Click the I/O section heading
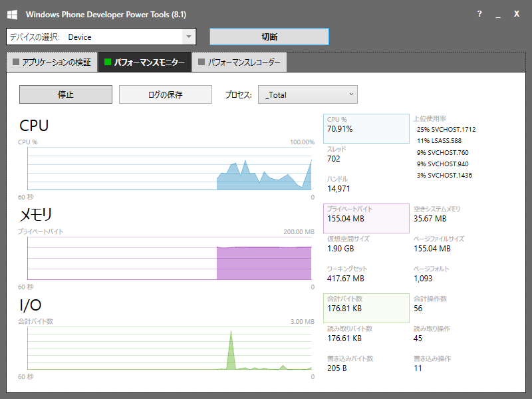This screenshot has height=399, width=532. (30, 305)
